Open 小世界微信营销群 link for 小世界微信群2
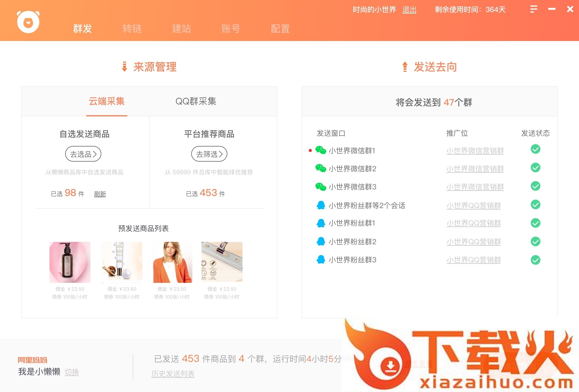579x392 pixels. point(475,169)
